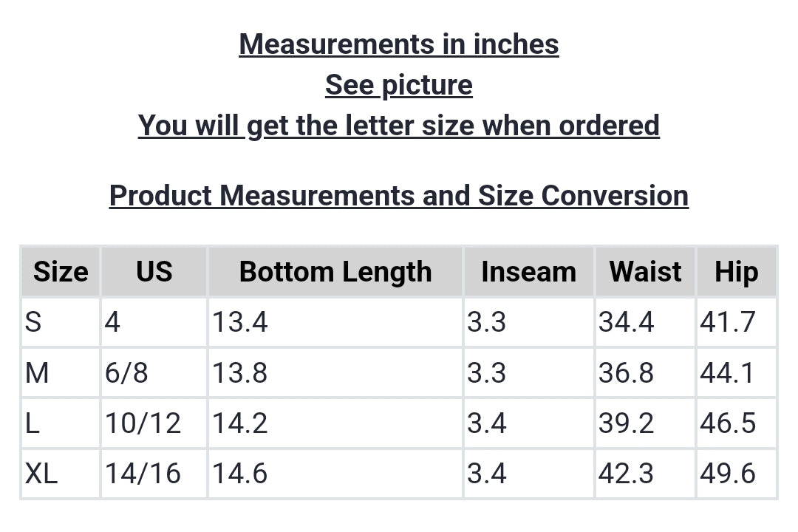Click the US size 14/16 cell
Viewport: 798px width, 532px height.
click(143, 474)
